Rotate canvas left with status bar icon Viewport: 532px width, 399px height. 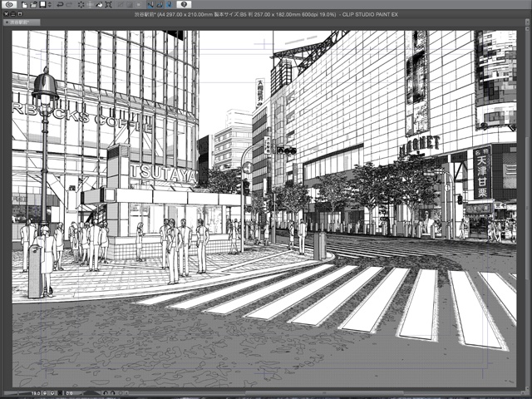(x=106, y=393)
